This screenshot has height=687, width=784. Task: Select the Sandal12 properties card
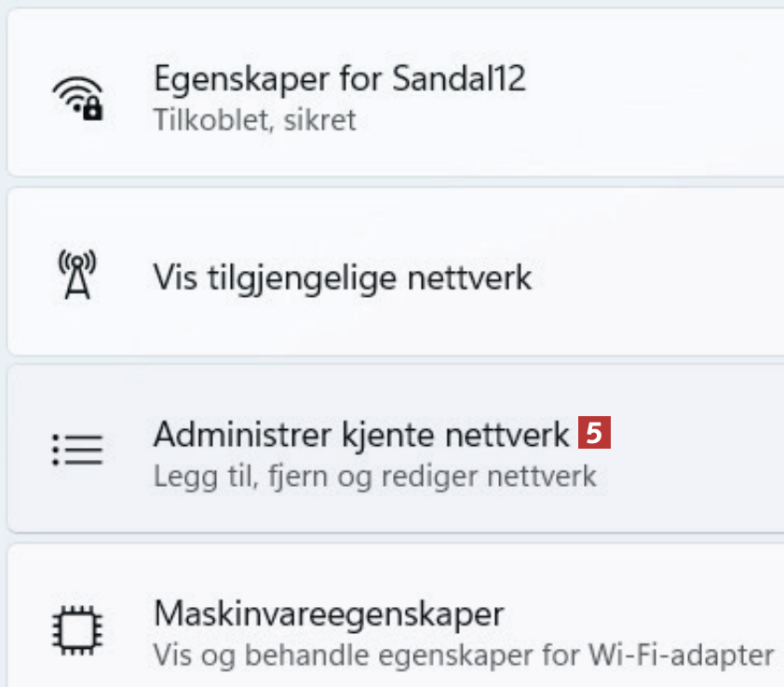[x=559, y=95]
